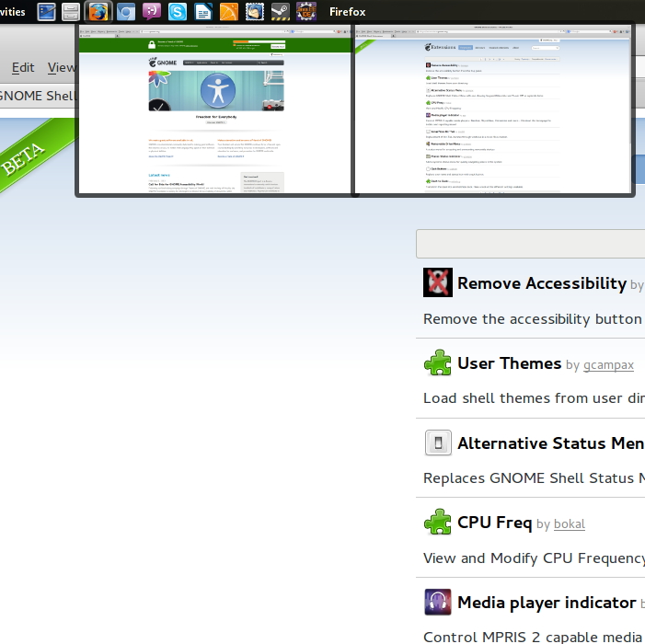
Task: Open the Remove Accessibility extension title
Action: [542, 283]
